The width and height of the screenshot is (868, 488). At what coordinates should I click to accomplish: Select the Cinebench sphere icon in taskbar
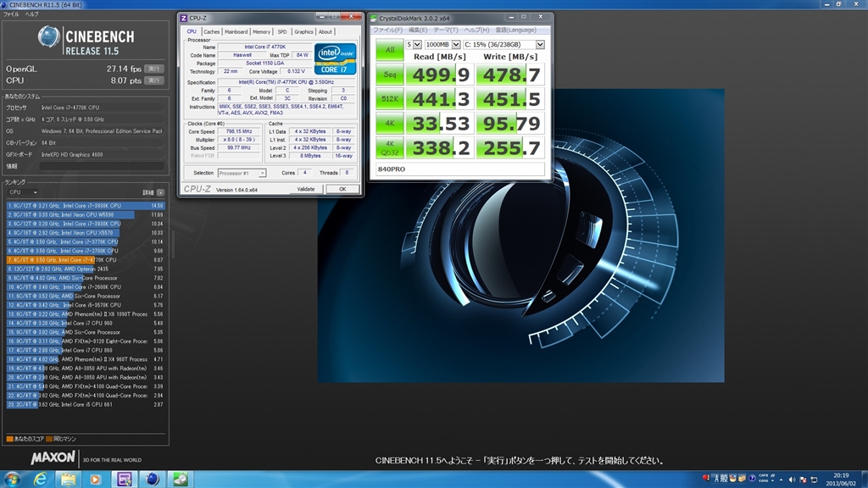pyautogui.click(x=152, y=479)
